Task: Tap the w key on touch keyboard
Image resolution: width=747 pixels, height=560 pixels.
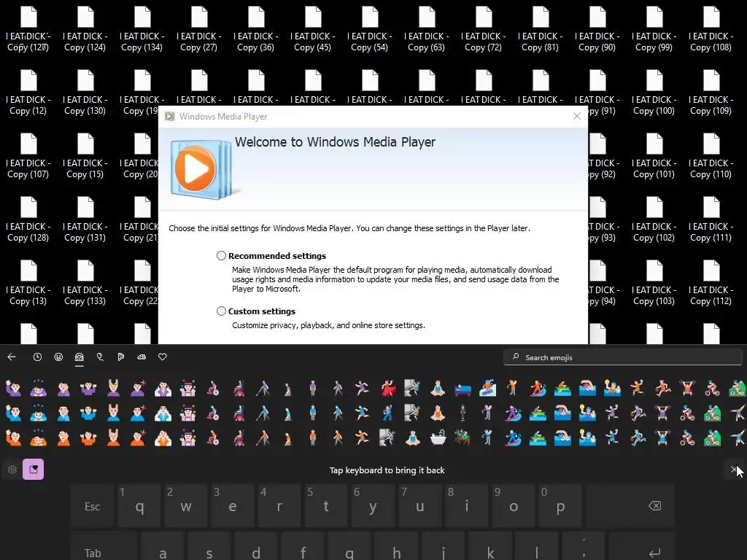Action: click(186, 506)
